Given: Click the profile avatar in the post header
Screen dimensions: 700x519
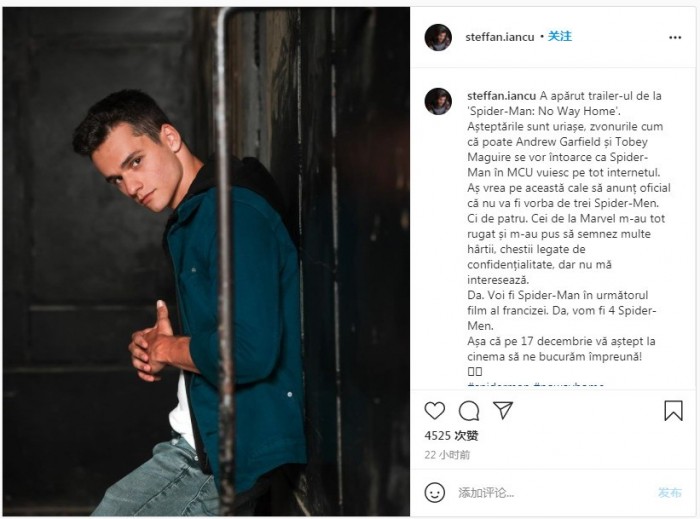Looking at the screenshot, I should pos(438,37).
